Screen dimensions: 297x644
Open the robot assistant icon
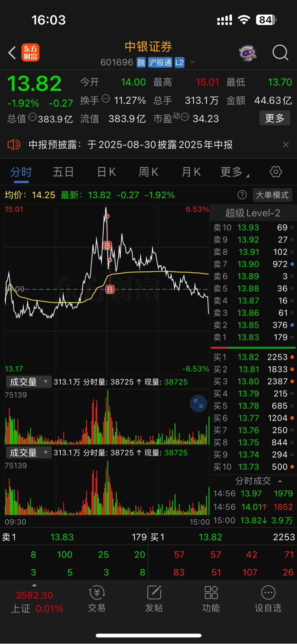point(248,53)
